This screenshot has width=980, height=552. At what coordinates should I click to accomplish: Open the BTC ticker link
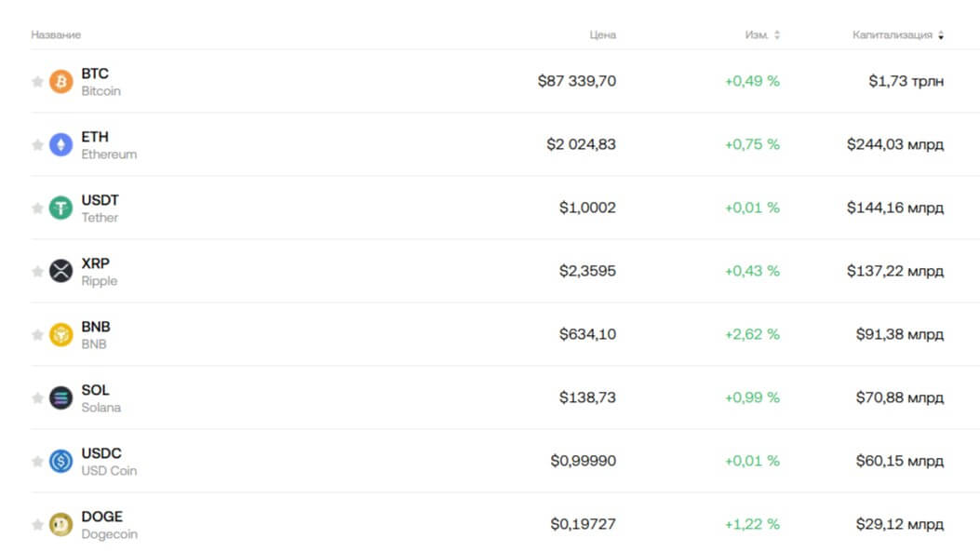point(95,74)
